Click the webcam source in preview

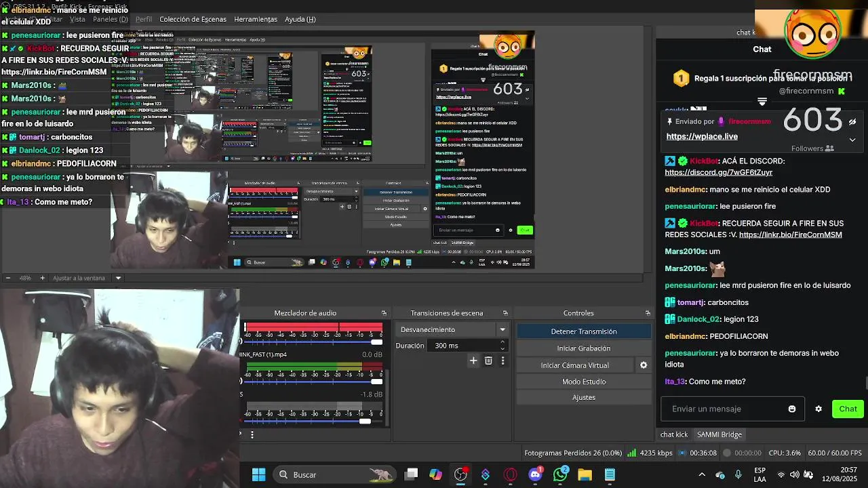[170, 220]
